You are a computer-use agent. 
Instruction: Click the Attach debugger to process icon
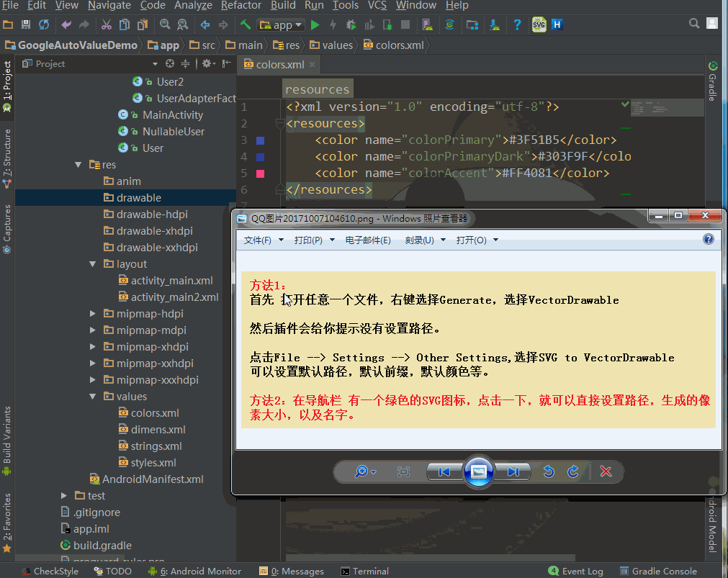click(x=387, y=24)
